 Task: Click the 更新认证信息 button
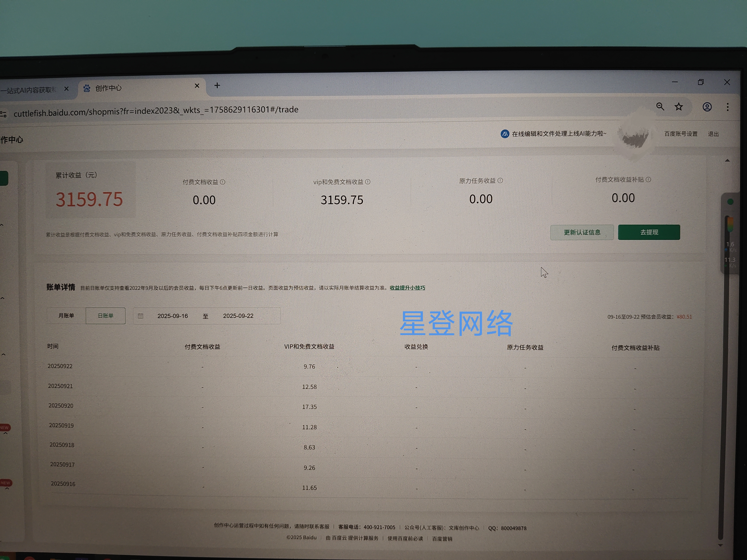[x=582, y=232]
